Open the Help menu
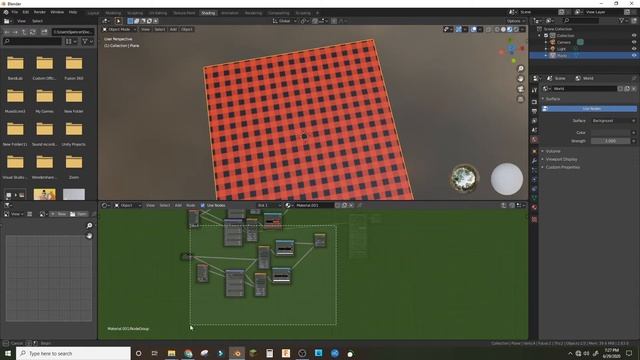 click(x=73, y=12)
